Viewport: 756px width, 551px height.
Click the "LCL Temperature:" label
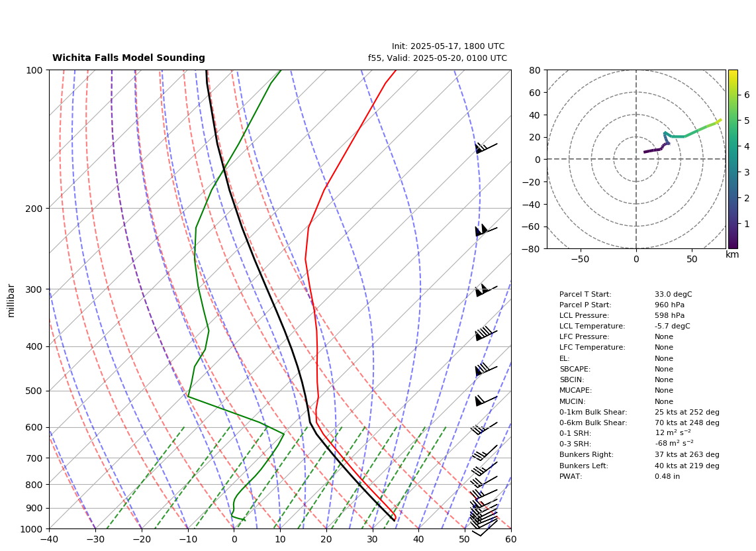pyautogui.click(x=592, y=326)
